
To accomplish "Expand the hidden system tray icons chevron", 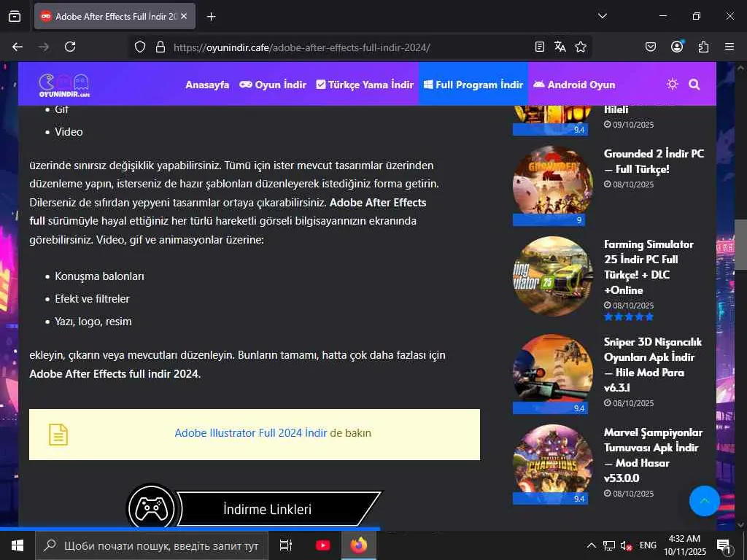I will (591, 545).
